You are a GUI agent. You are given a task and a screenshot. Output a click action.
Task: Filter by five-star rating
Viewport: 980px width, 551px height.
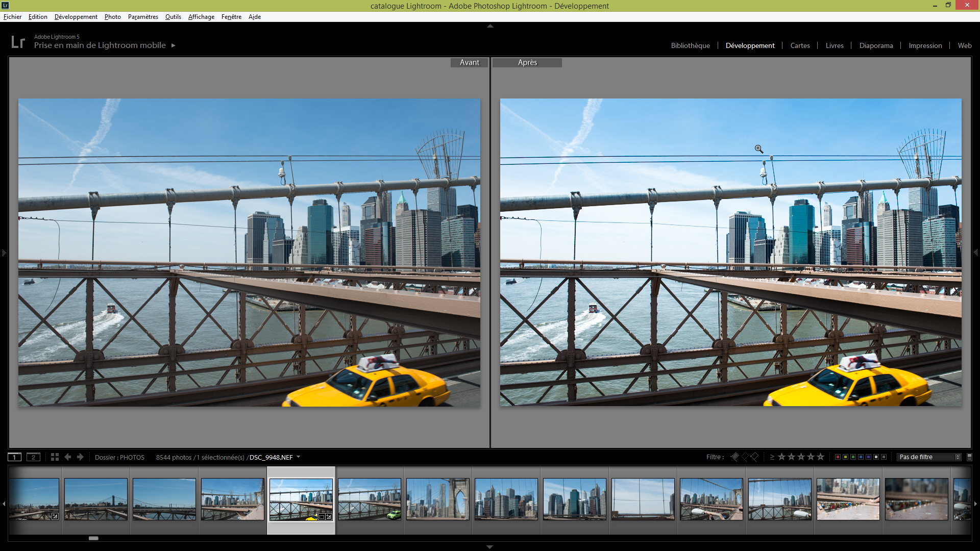coord(820,457)
